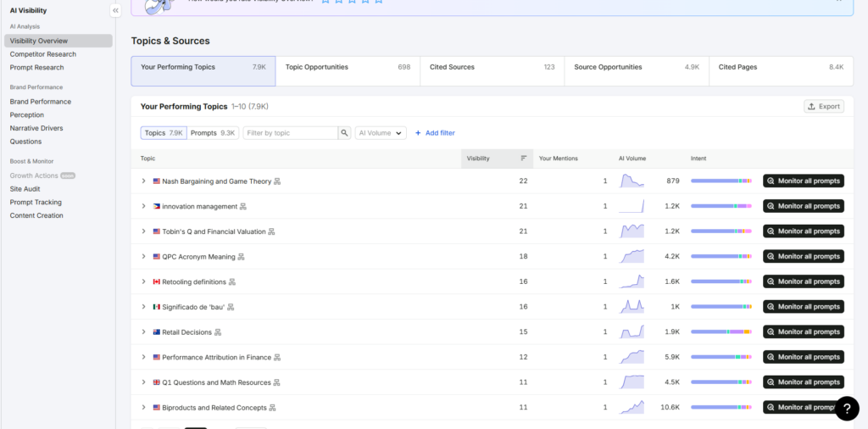
Task: Click the Export button
Action: click(824, 106)
